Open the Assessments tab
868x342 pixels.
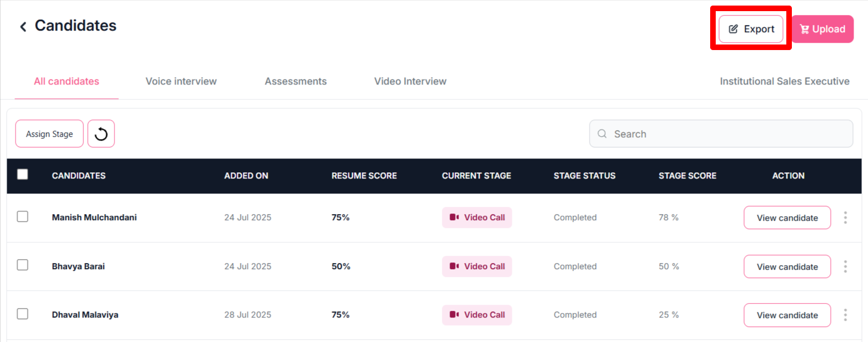[x=296, y=81]
